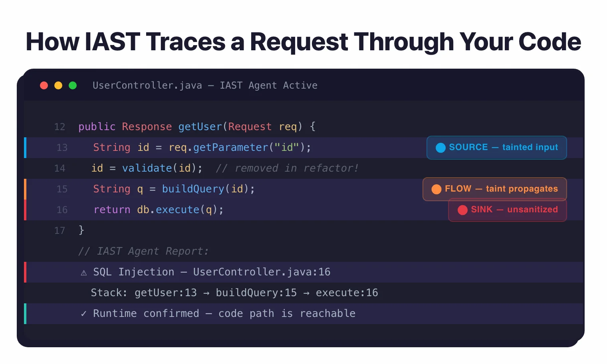
Task: Select the blue dot in the SOURCE badge
Action: 440,148
